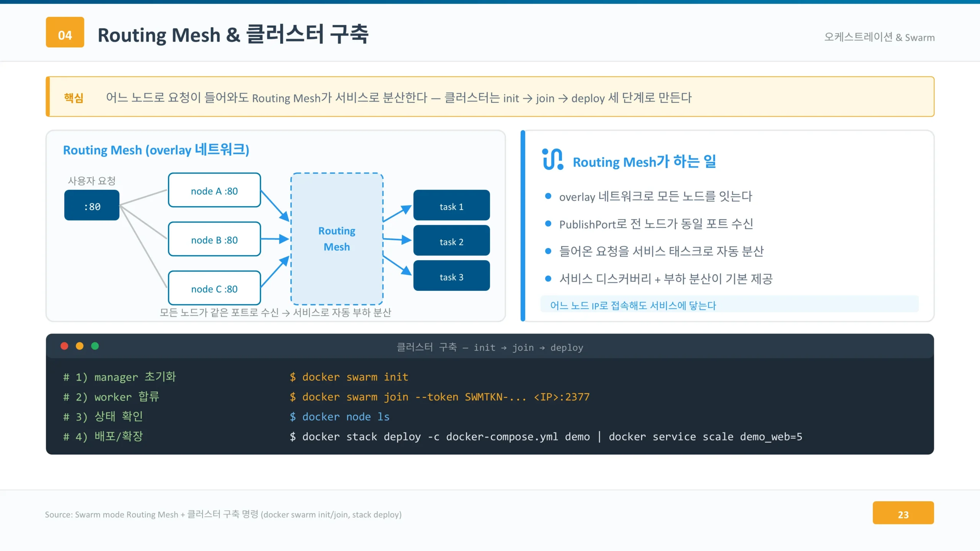
Task: Click the page number 23 badge
Action: [903, 513]
